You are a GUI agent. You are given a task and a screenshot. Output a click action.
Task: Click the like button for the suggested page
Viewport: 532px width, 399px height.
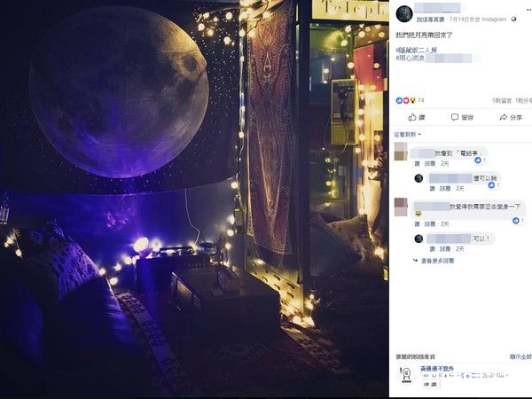(x=430, y=384)
